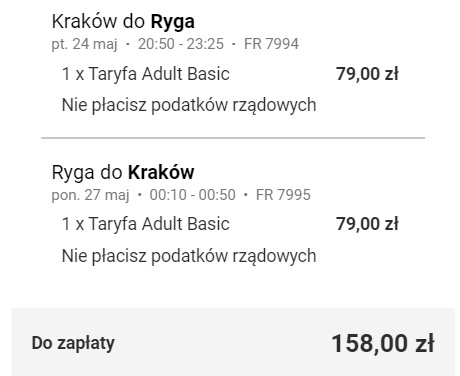Click the outbound date pt. 24 maj
The image size is (460, 376).
(x=84, y=44)
